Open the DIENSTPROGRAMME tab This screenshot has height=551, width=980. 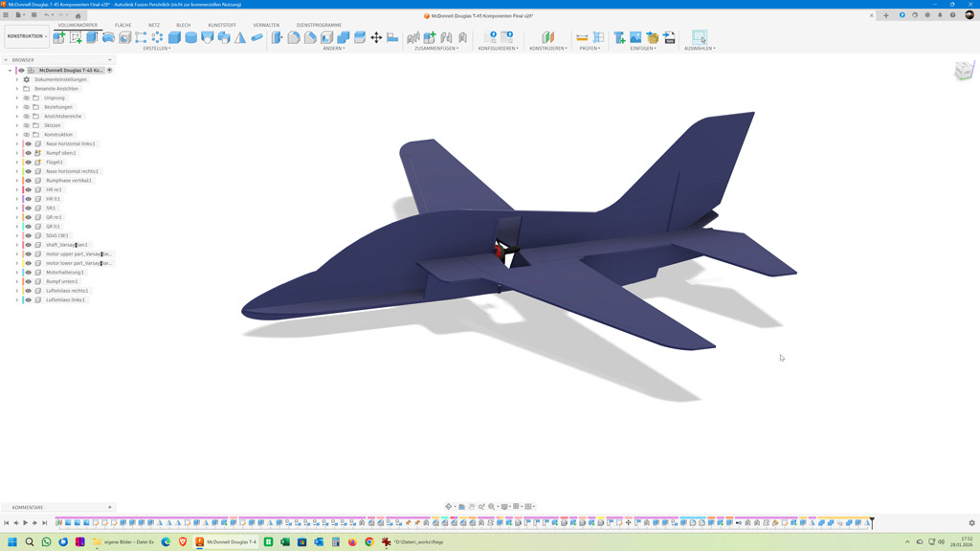(x=319, y=25)
